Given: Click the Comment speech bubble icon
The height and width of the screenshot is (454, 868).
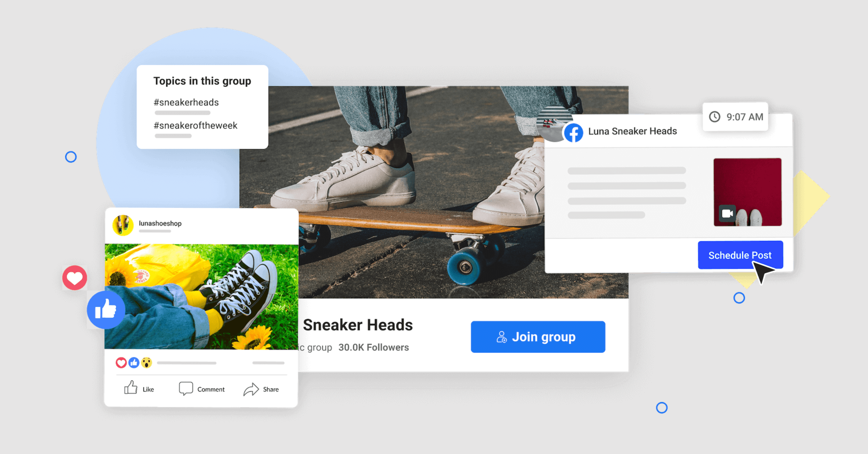Looking at the screenshot, I should click(186, 388).
